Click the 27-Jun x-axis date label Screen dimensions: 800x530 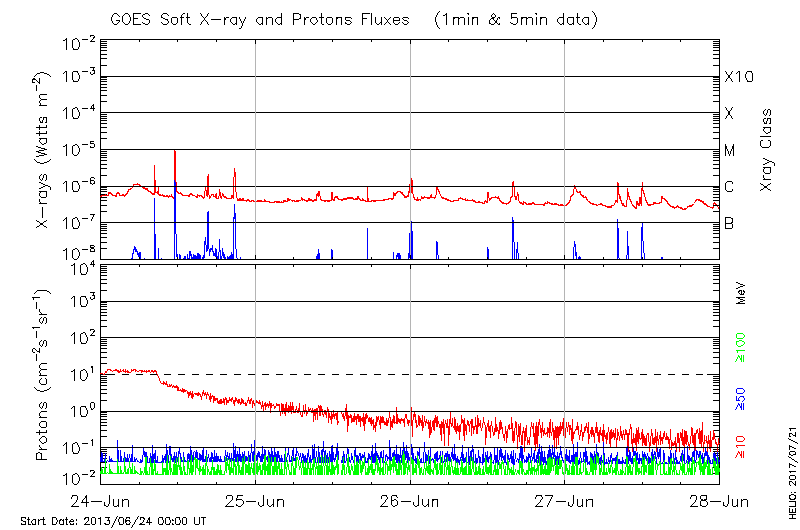(565, 500)
